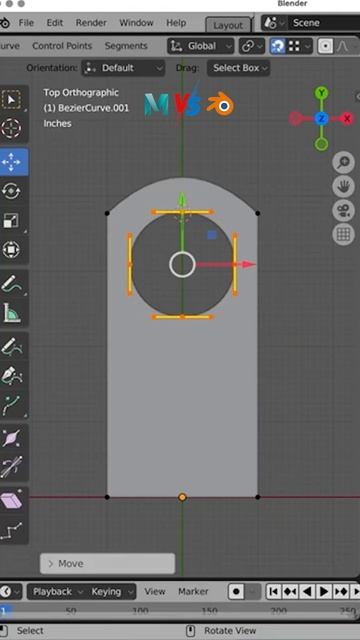Select the Tilt tool
360x640 pixels.
click(11, 468)
